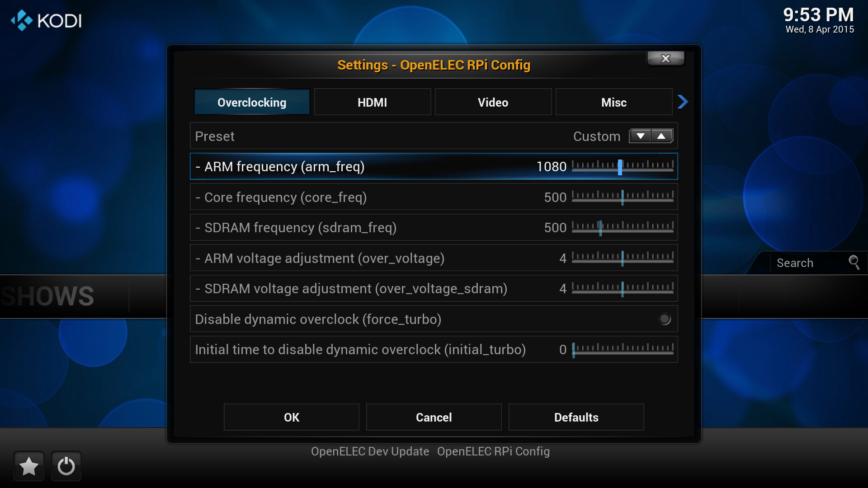868x488 pixels.
Task: Adjust the ARM frequency arm_freq slider
Action: (620, 166)
